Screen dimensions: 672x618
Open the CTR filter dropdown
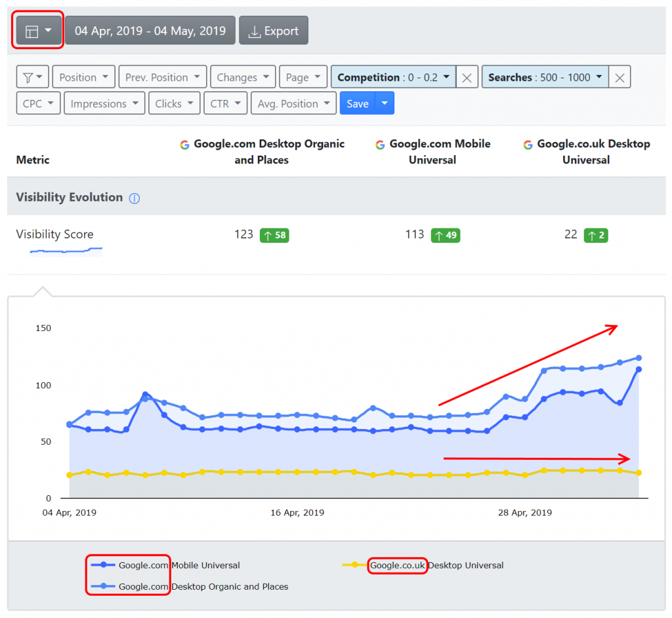[226, 103]
